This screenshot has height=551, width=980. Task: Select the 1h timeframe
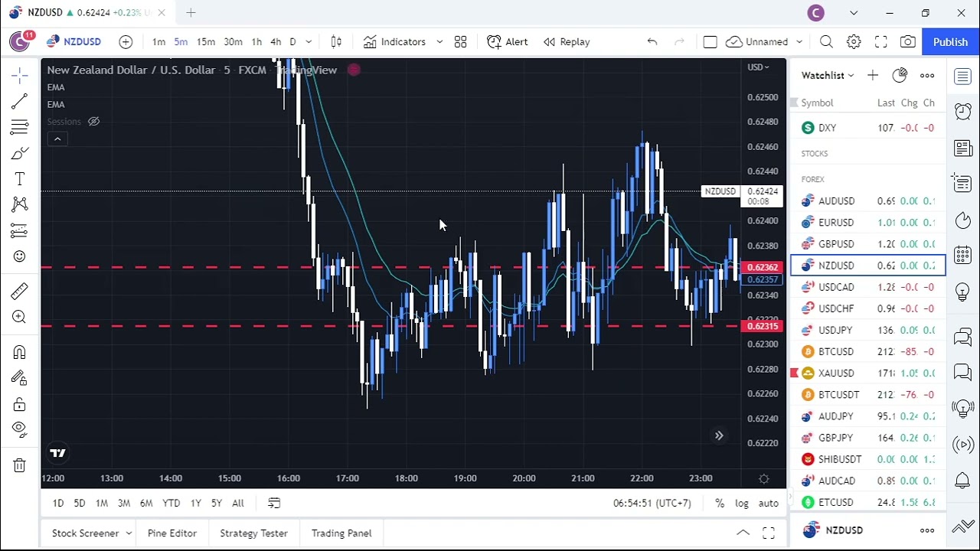click(x=256, y=42)
